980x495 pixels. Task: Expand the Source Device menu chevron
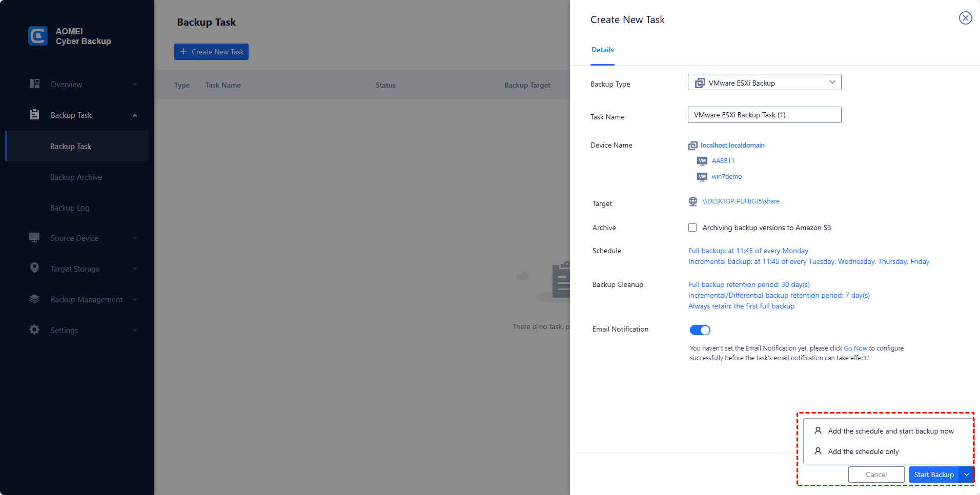135,238
